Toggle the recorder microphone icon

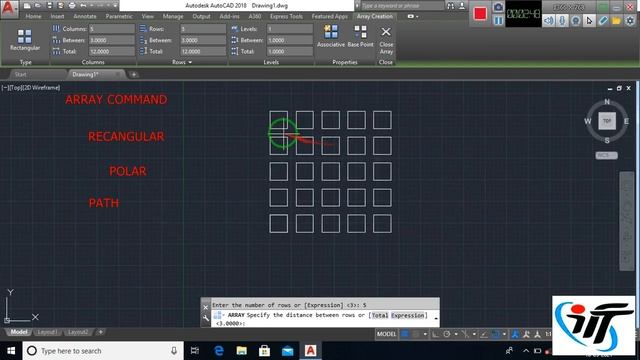click(562, 20)
